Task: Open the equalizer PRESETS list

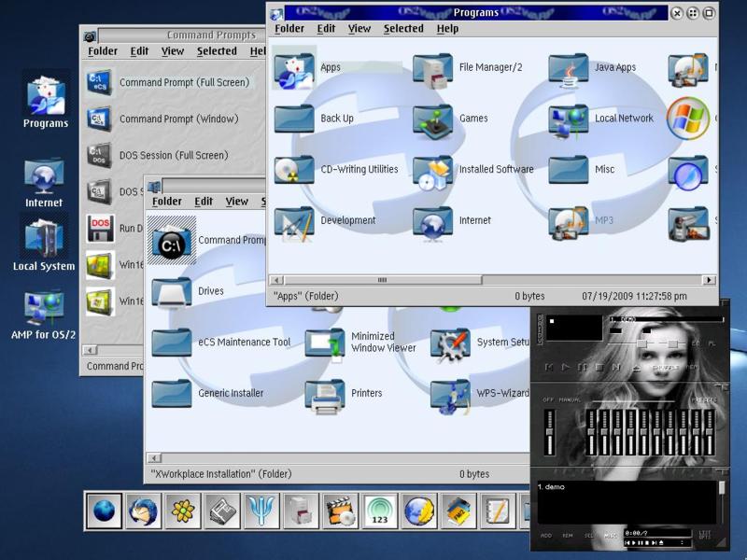Action: click(x=703, y=400)
